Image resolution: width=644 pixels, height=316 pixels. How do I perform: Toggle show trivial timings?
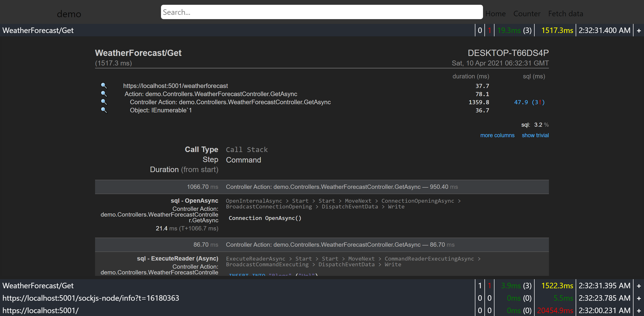(x=535, y=135)
